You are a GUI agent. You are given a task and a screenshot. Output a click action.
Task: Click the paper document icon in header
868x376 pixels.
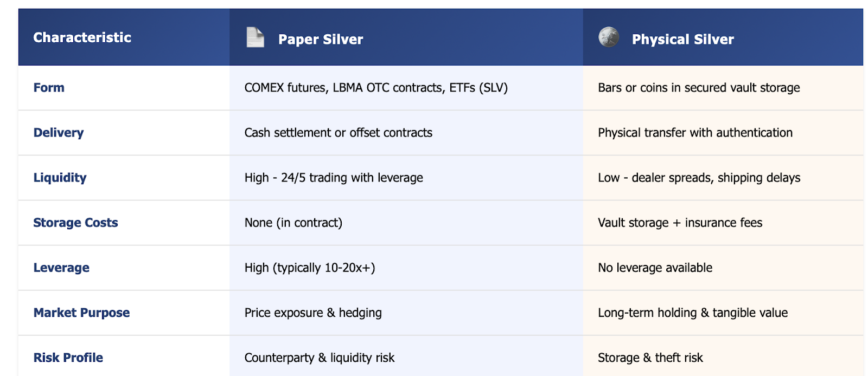[x=255, y=37]
